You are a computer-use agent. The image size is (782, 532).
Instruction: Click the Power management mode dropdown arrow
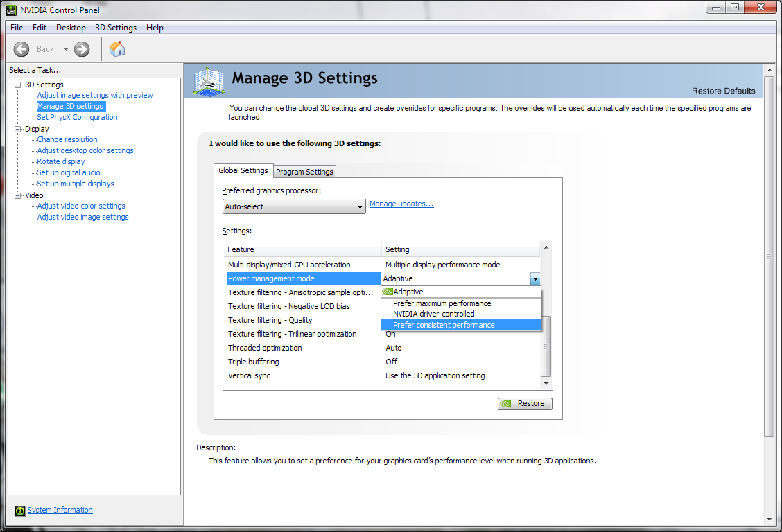[x=535, y=279]
